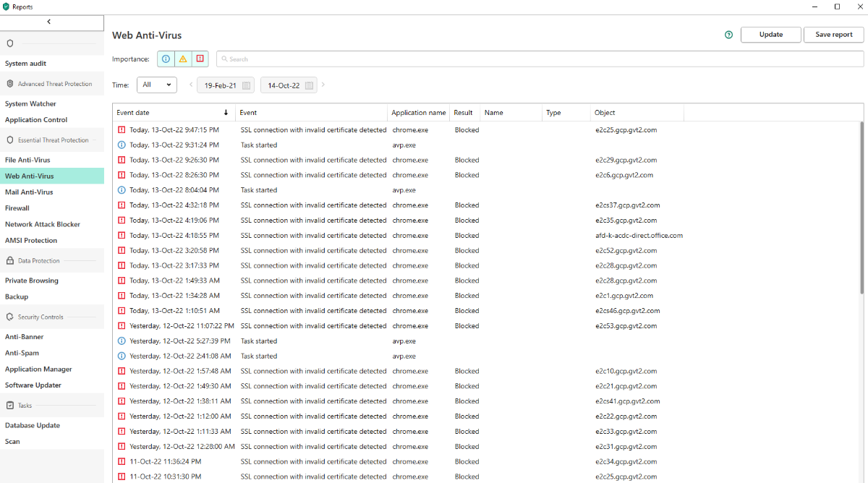
Task: Click the previous time period arrow
Action: (x=191, y=85)
